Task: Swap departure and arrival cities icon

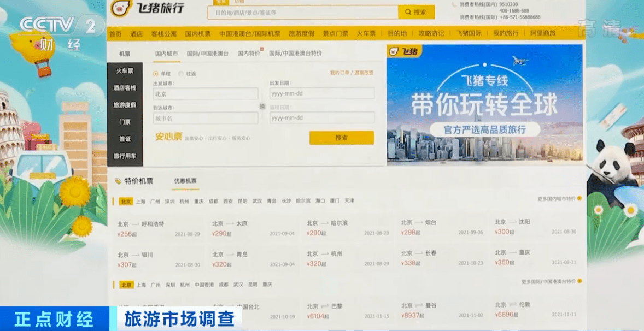Action: tap(262, 106)
